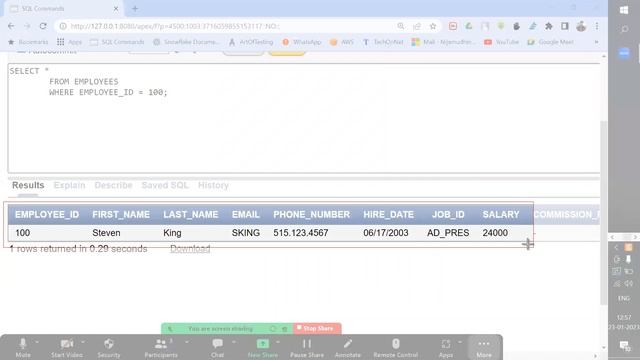This screenshot has width=640, height=360.
Task: Open the Google Meet bookmark
Action: click(551, 42)
